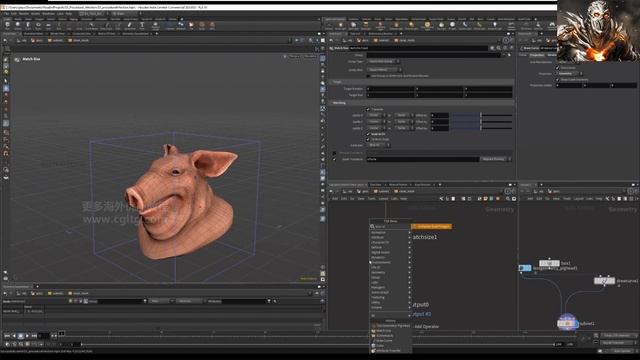The width and height of the screenshot is (640, 360).
Task: Click clean_mesh in viewport path bar
Action: point(78,40)
